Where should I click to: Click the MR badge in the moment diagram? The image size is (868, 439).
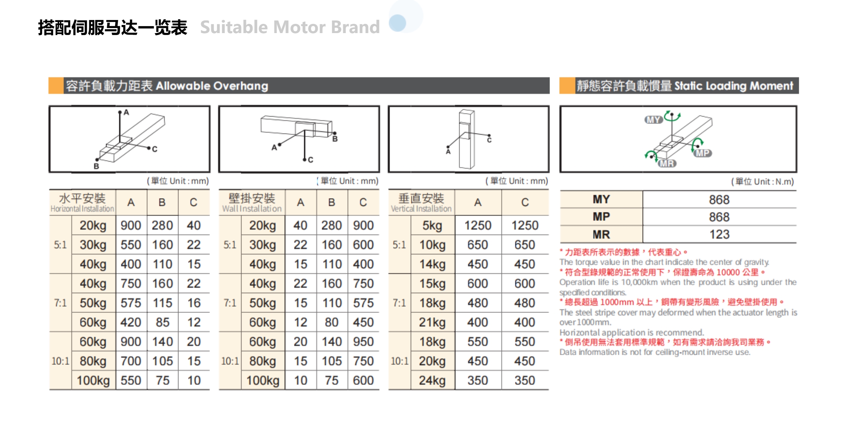click(x=667, y=164)
